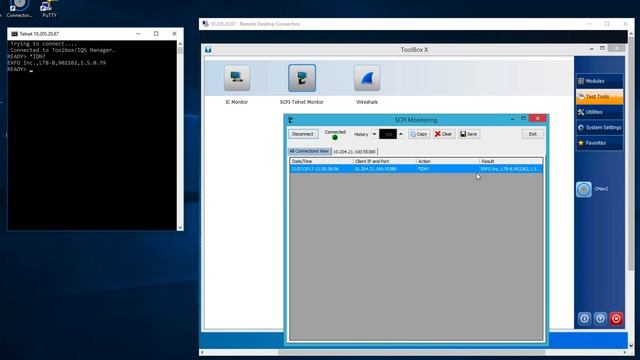
Task: Open the Modules sidebar menu
Action: pyautogui.click(x=599, y=81)
